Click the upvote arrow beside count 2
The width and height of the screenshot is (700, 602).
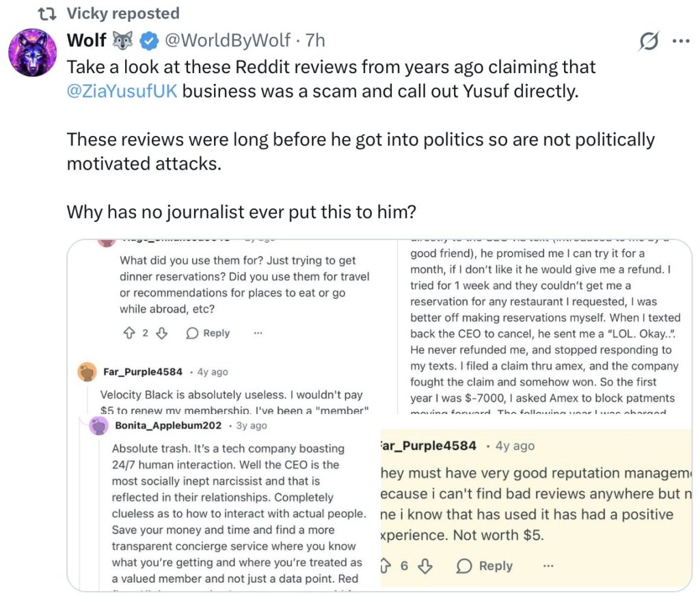[129, 333]
